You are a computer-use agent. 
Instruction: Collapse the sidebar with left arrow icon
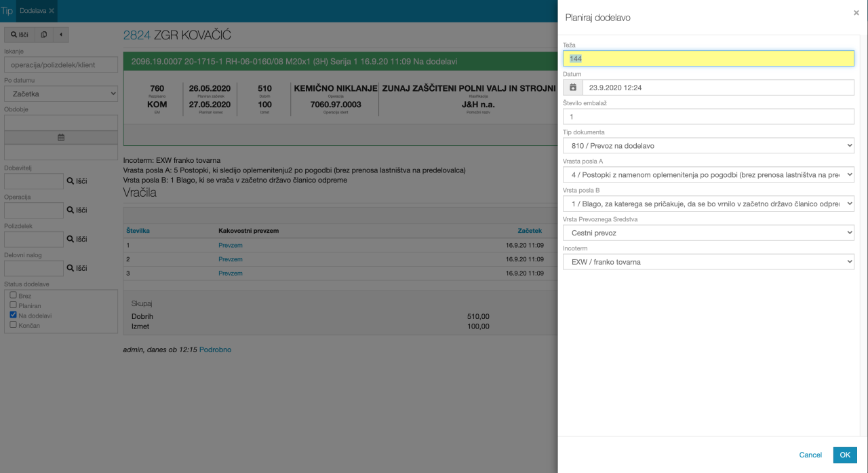[60, 35]
